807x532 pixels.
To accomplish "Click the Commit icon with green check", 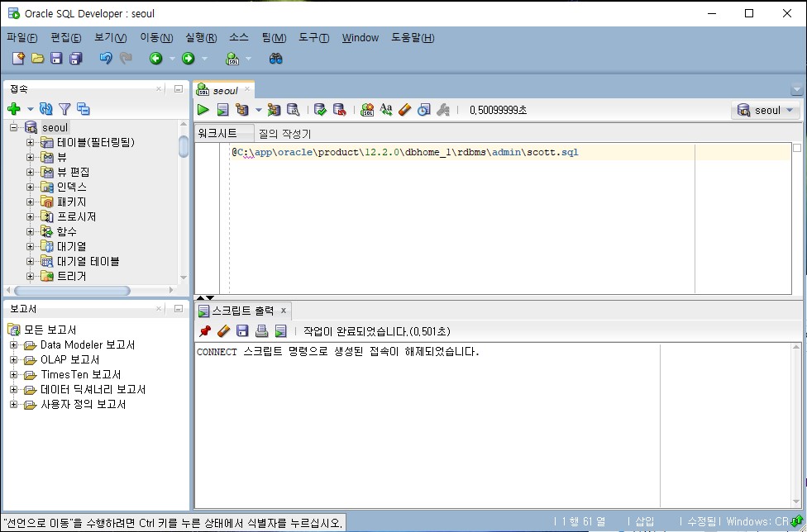I will pyautogui.click(x=320, y=110).
